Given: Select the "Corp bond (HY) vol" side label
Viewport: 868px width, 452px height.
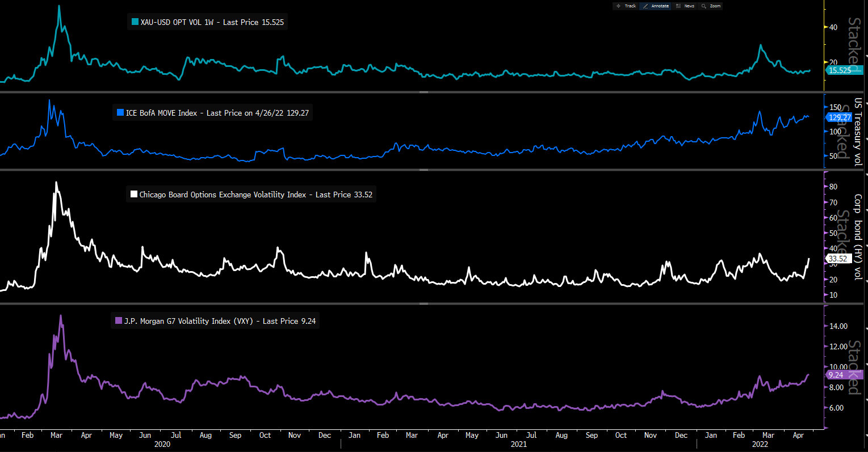Looking at the screenshot, I should tap(858, 236).
